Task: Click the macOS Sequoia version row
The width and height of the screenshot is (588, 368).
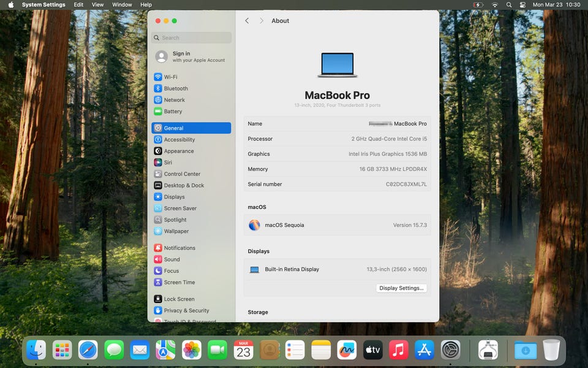Action: point(337,225)
